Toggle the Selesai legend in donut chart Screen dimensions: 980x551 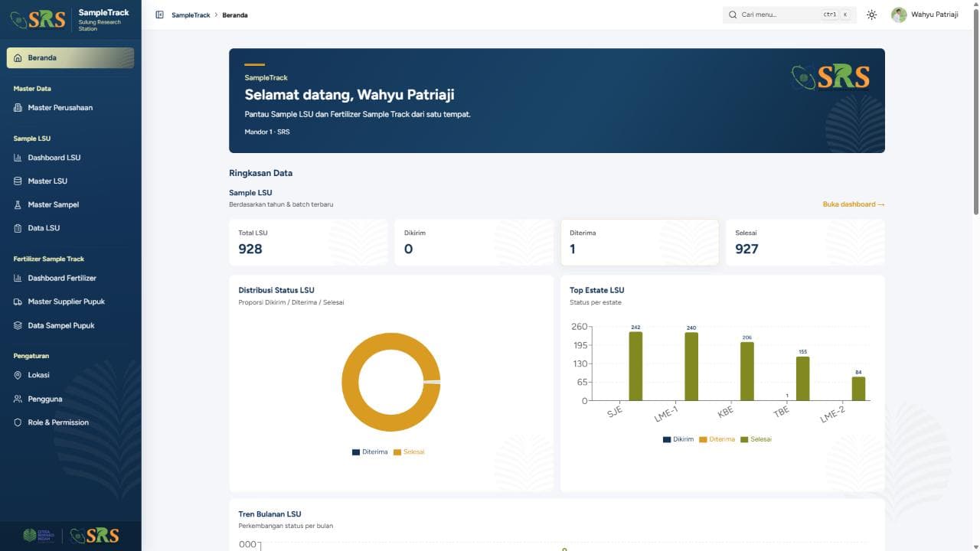pos(409,452)
